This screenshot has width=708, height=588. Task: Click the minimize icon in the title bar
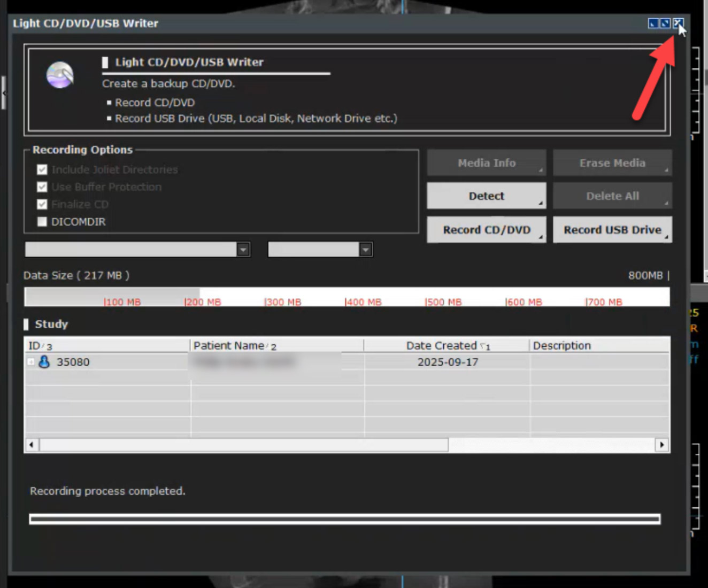(x=653, y=23)
